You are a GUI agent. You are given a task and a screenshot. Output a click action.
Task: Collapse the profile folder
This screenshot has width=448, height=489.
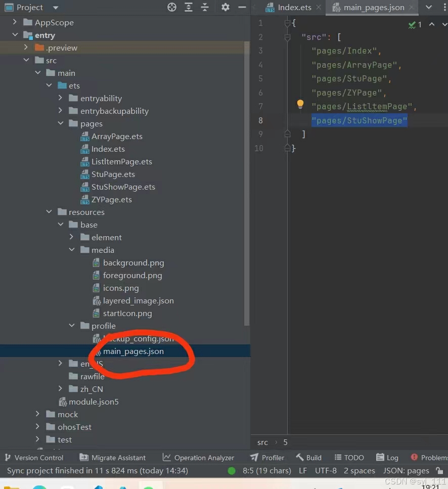pos(72,325)
